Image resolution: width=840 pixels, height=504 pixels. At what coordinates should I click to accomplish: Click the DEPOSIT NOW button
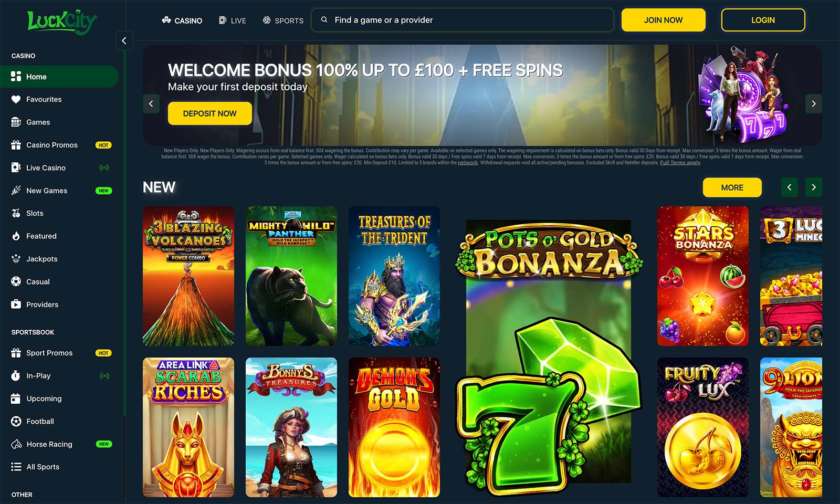point(210,113)
